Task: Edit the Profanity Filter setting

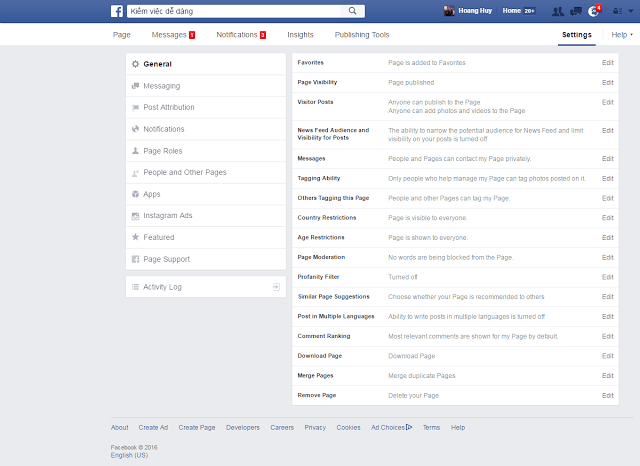Action: click(607, 277)
